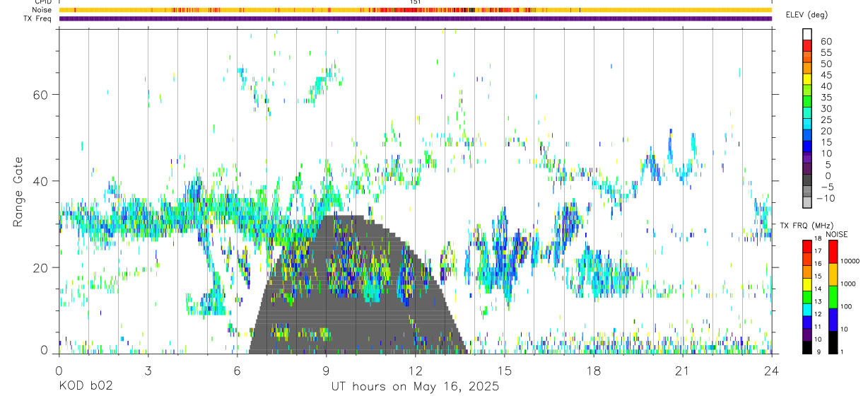
Task: Click the yellow-red Noise strip above the plot
Action: click(415, 10)
